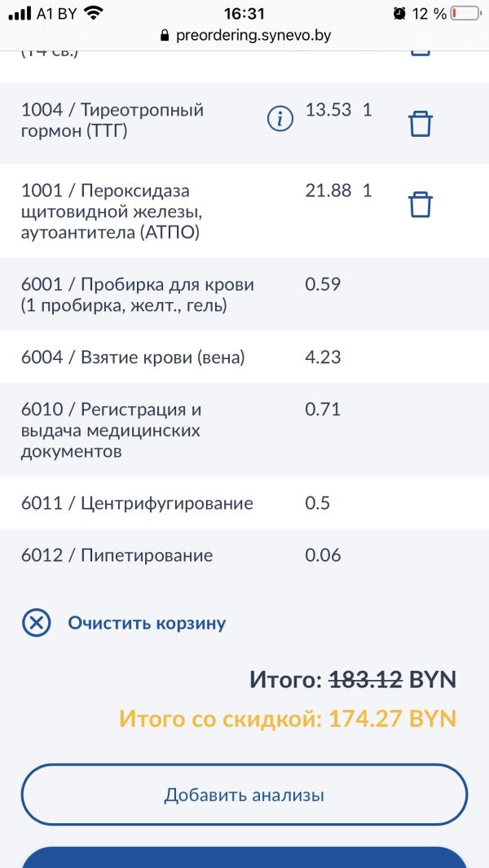The height and width of the screenshot is (868, 489).
Task: Tap the battery indicator in status bar
Action: click(x=465, y=13)
